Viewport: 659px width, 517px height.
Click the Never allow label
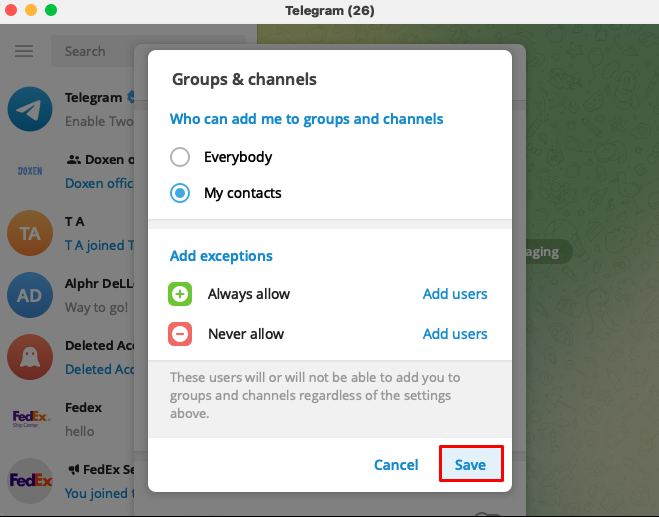(x=246, y=334)
